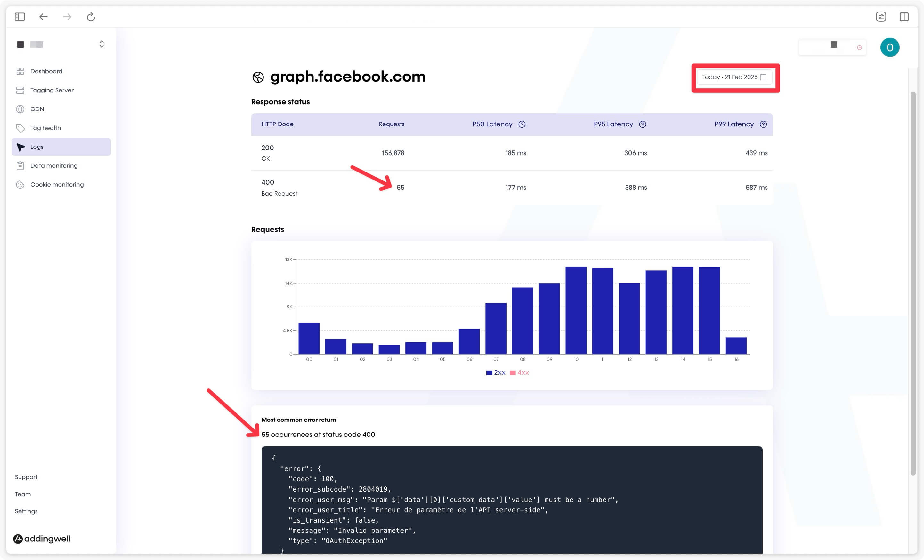Click the error_subcode 2804019 line in JSON
The height and width of the screenshot is (560, 924).
click(339, 489)
